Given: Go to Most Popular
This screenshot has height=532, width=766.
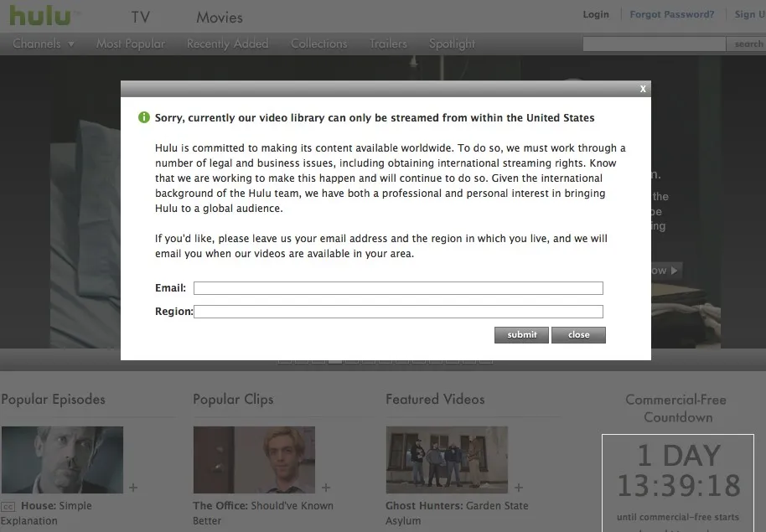Looking at the screenshot, I should click(x=131, y=44).
